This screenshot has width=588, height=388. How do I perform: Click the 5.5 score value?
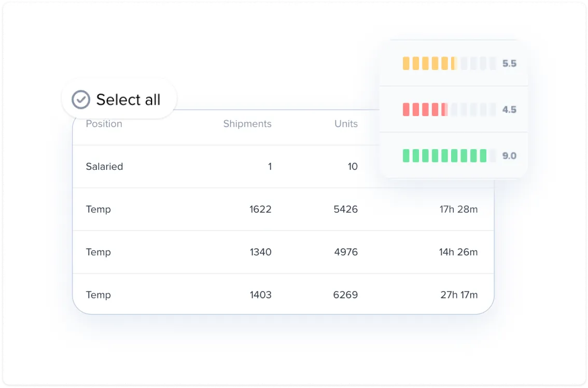point(509,64)
